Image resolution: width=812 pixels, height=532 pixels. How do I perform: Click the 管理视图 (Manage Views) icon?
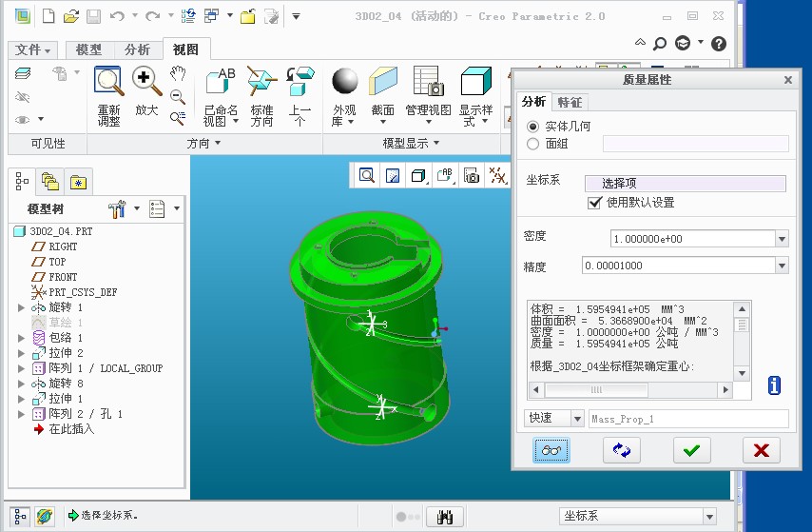[428, 82]
